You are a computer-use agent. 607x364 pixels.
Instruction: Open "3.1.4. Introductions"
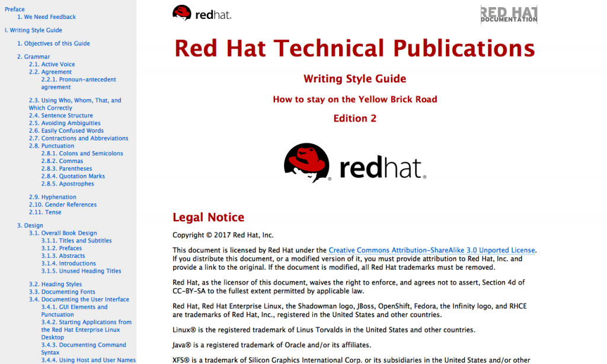tap(68, 263)
